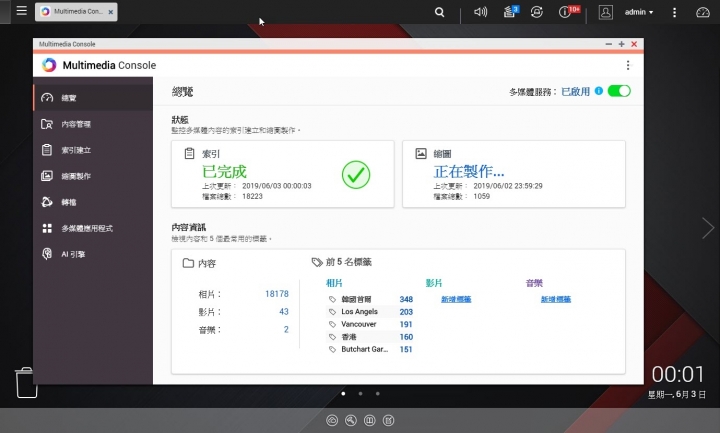Select the 相片 tags column heading
Screen dimensions: 720x433
[x=334, y=283]
